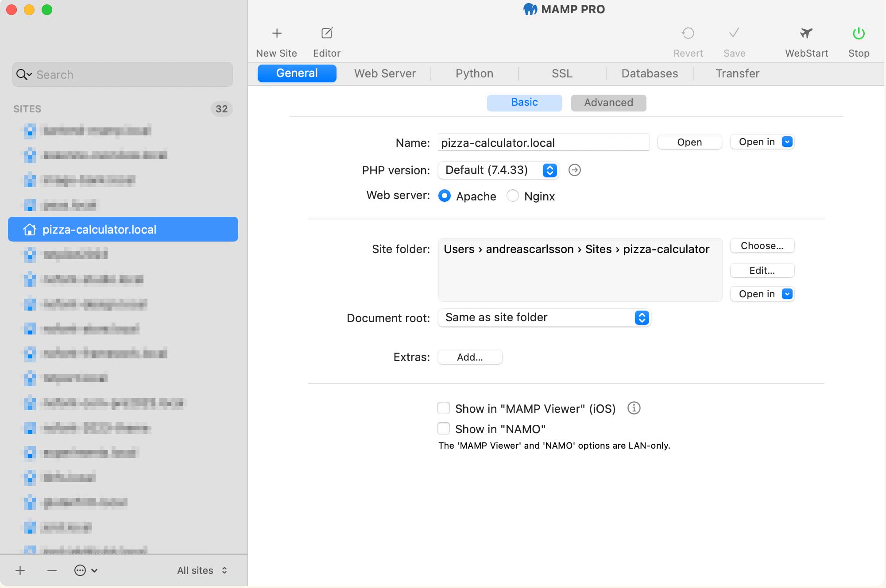
Task: Select the Nginx web server radio
Action: (512, 196)
